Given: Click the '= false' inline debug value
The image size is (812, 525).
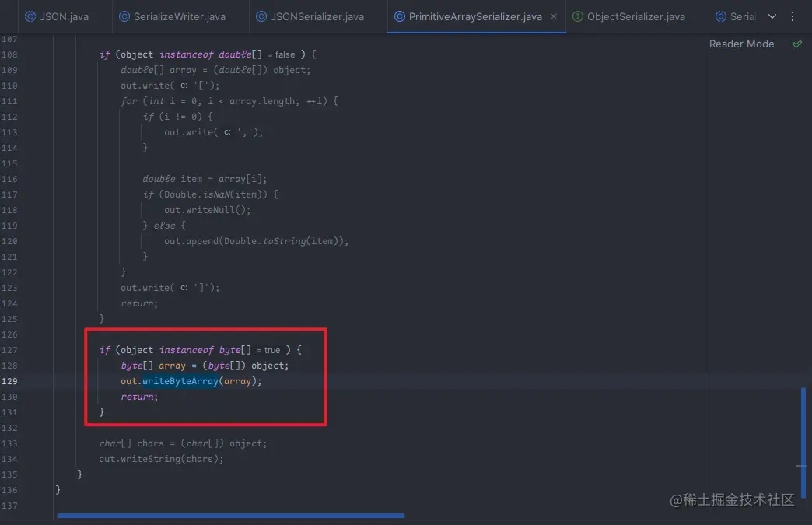Looking at the screenshot, I should point(282,54).
